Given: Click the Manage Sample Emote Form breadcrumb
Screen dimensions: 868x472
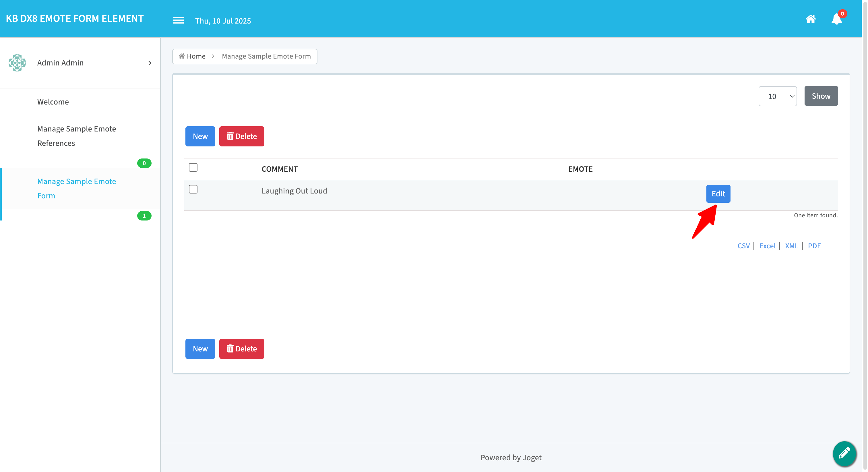Looking at the screenshot, I should (266, 56).
